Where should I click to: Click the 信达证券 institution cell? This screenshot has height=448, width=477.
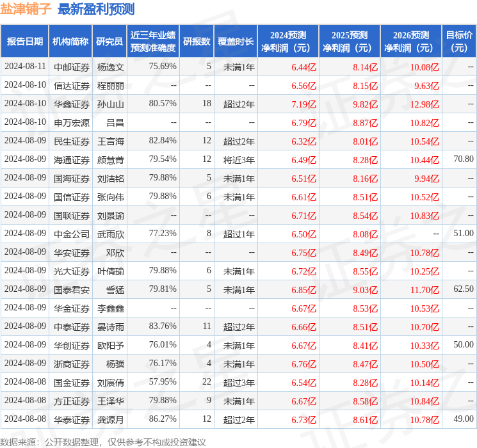pos(72,86)
